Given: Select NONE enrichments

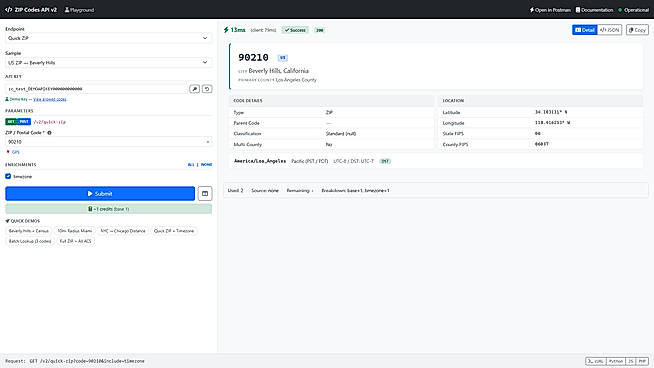Looking at the screenshot, I should click(206, 165).
